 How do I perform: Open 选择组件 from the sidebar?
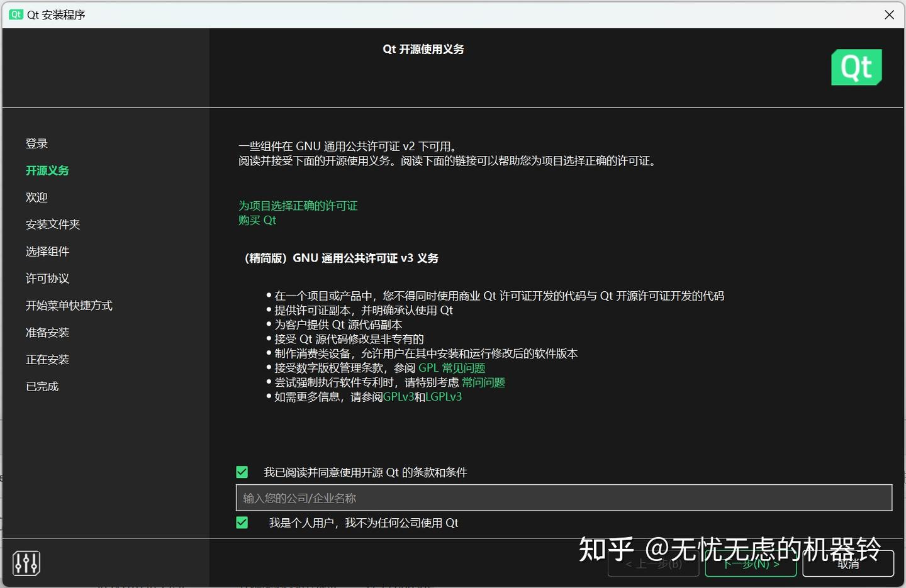click(47, 251)
